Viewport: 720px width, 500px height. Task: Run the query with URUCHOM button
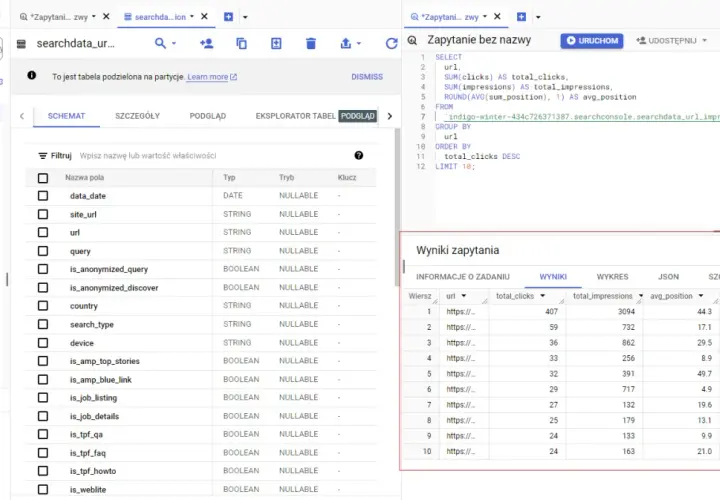pyautogui.click(x=591, y=40)
